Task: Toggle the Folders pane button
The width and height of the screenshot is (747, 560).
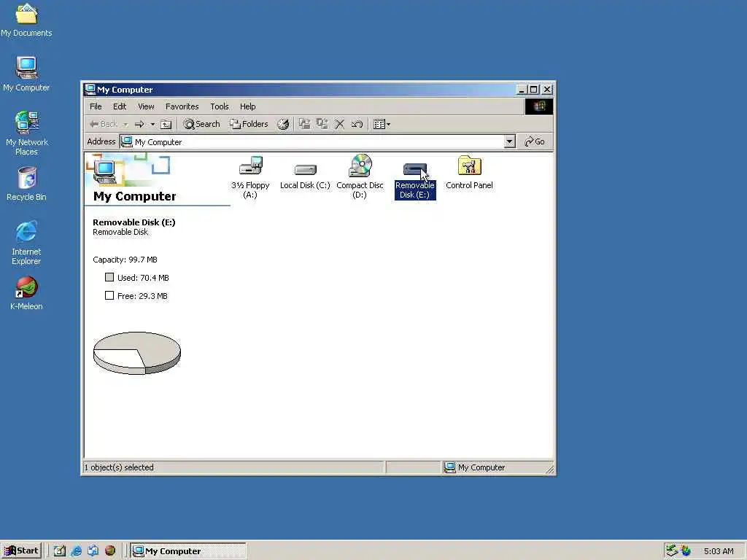Action: pyautogui.click(x=249, y=124)
